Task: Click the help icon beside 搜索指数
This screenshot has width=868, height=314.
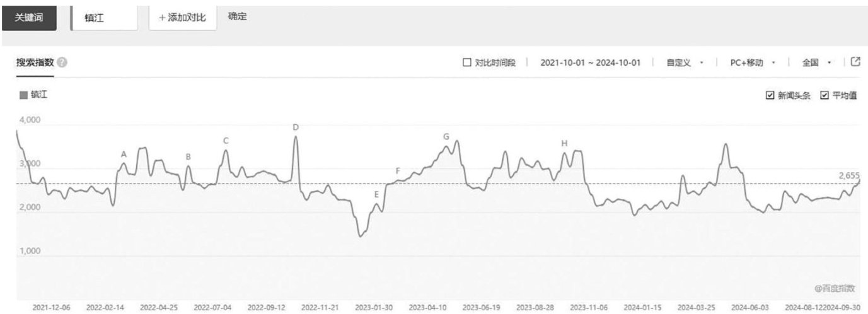Action: coord(62,63)
